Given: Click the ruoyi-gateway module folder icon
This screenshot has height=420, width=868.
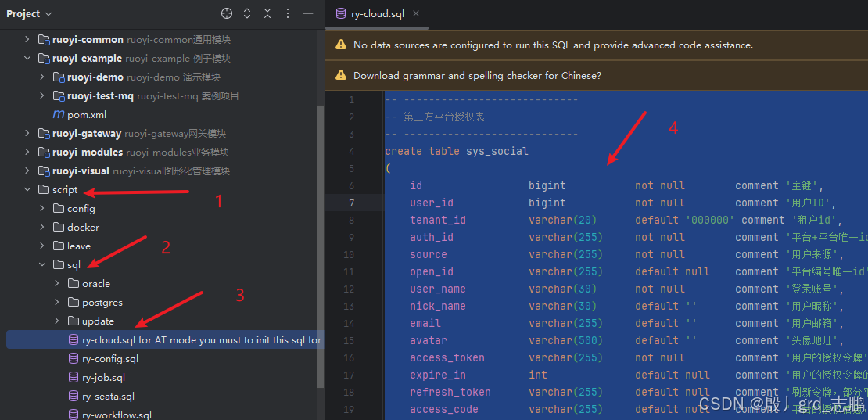Looking at the screenshot, I should (44, 134).
